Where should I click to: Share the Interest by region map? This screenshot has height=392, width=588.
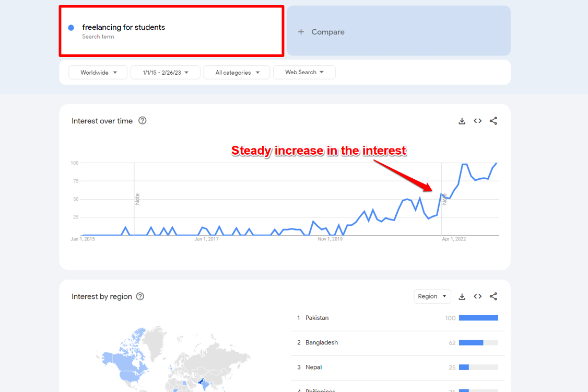click(x=493, y=296)
